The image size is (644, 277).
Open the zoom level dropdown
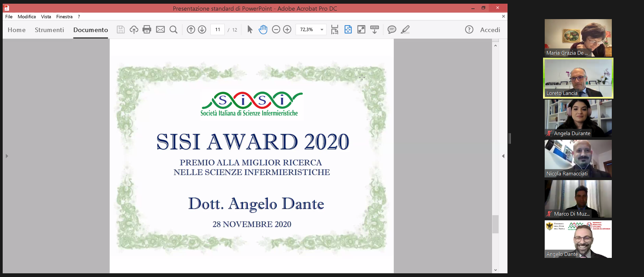(x=322, y=30)
